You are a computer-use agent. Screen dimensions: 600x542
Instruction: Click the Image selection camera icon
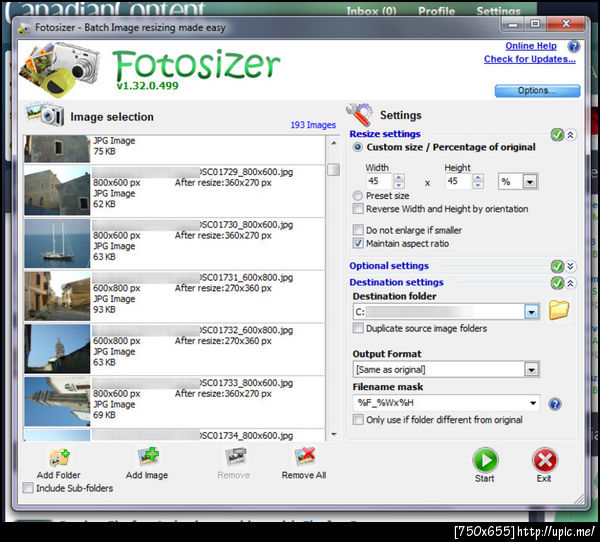tap(45, 114)
